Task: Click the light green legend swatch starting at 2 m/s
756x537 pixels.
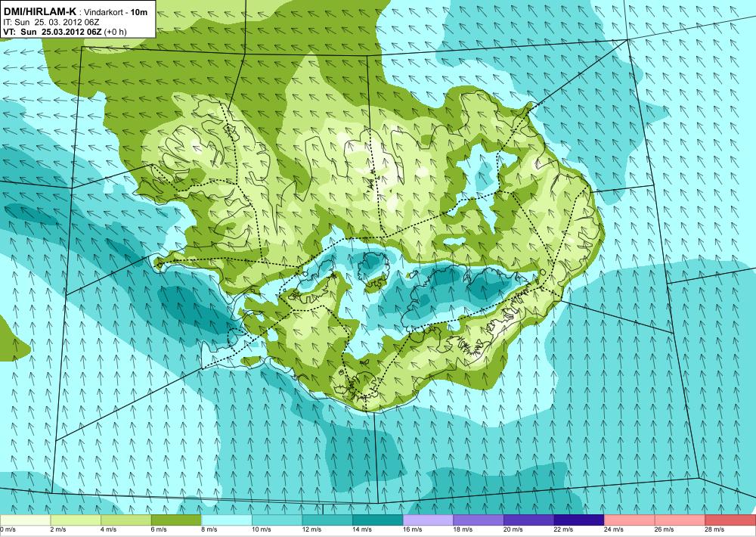Action: [75, 520]
